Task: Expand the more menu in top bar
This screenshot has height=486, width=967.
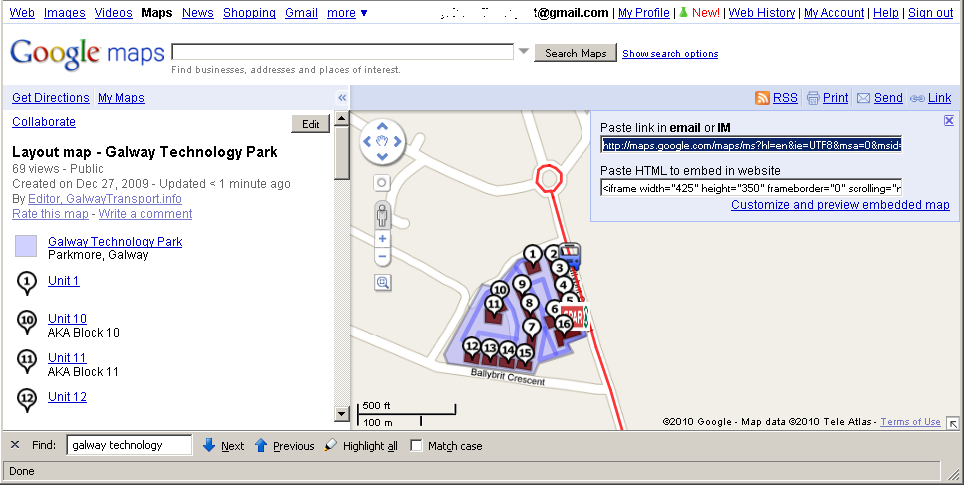Action: [x=347, y=12]
